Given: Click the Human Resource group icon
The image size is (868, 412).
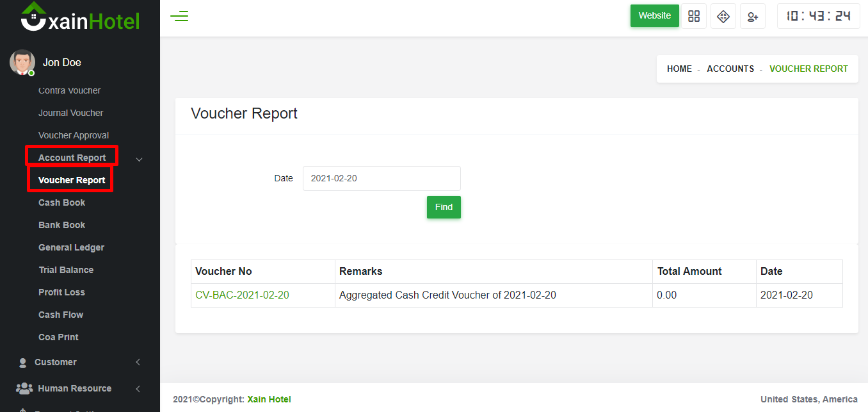Looking at the screenshot, I should [24, 388].
